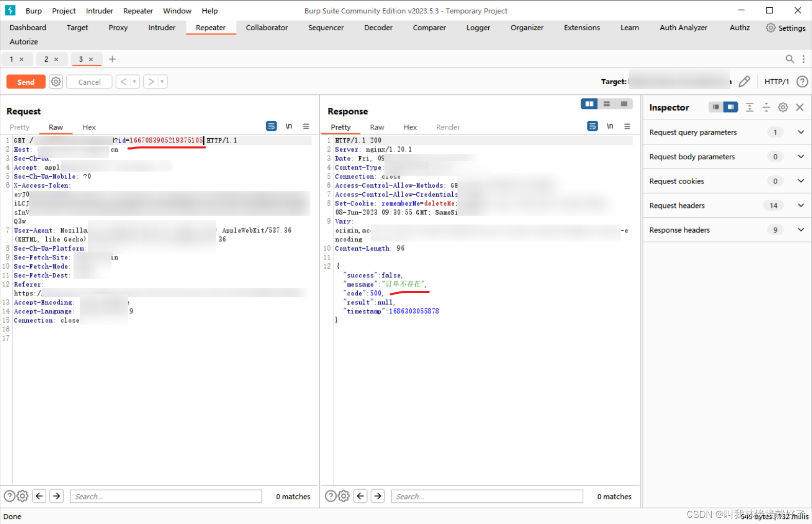This screenshot has height=524, width=812.
Task: Open the Repeater tab options kebab menu
Action: (x=804, y=59)
